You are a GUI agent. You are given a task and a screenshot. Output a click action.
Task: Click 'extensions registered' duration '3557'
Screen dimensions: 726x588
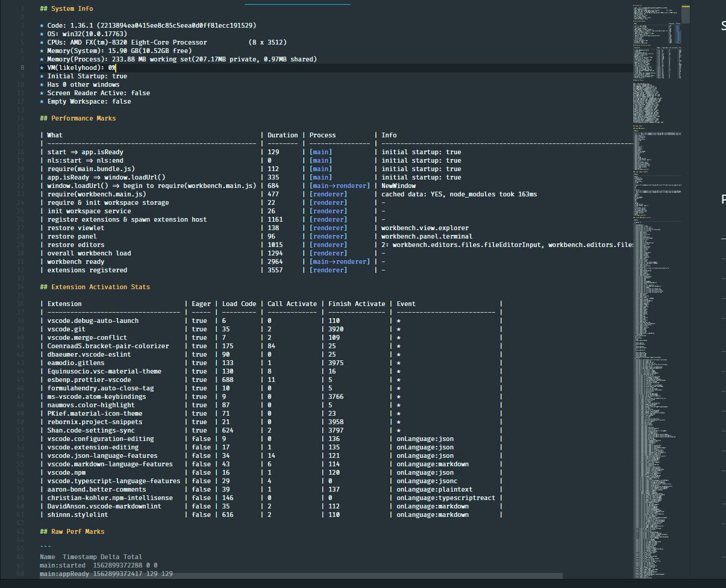pos(275,270)
